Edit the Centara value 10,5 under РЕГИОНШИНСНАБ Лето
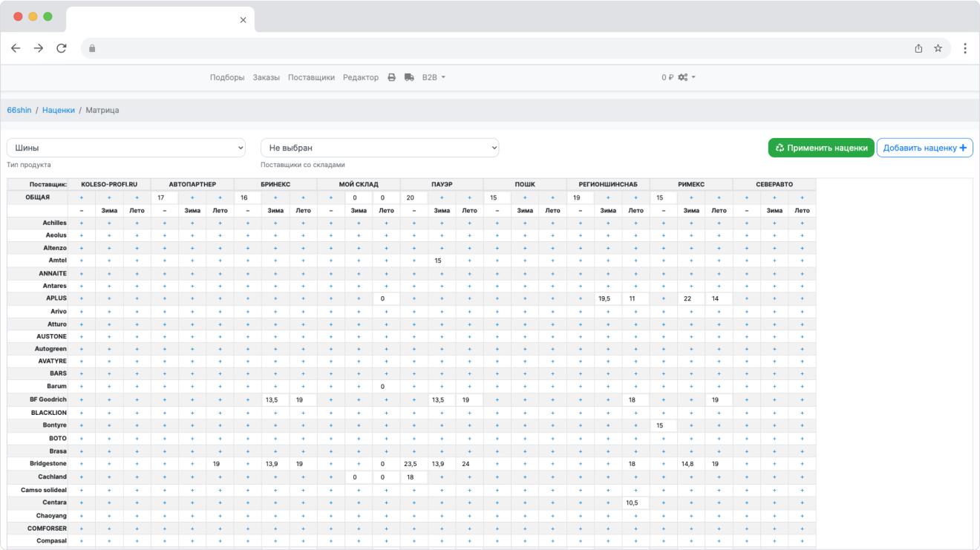The width and height of the screenshot is (980, 550). 636,502
